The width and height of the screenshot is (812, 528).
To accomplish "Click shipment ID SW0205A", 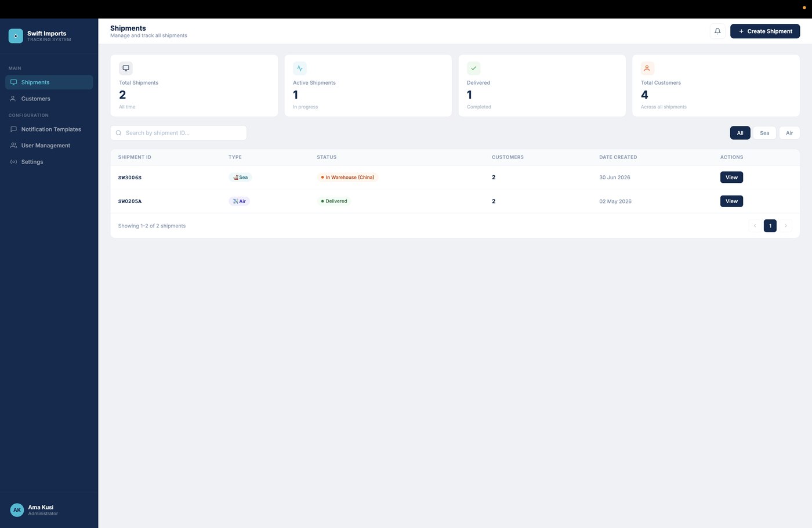I will pyautogui.click(x=130, y=201).
